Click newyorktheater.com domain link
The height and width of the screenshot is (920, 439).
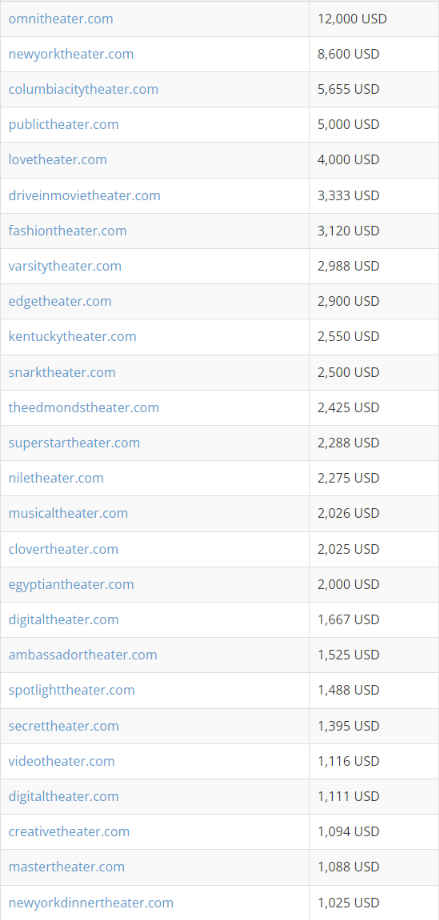[x=71, y=54]
